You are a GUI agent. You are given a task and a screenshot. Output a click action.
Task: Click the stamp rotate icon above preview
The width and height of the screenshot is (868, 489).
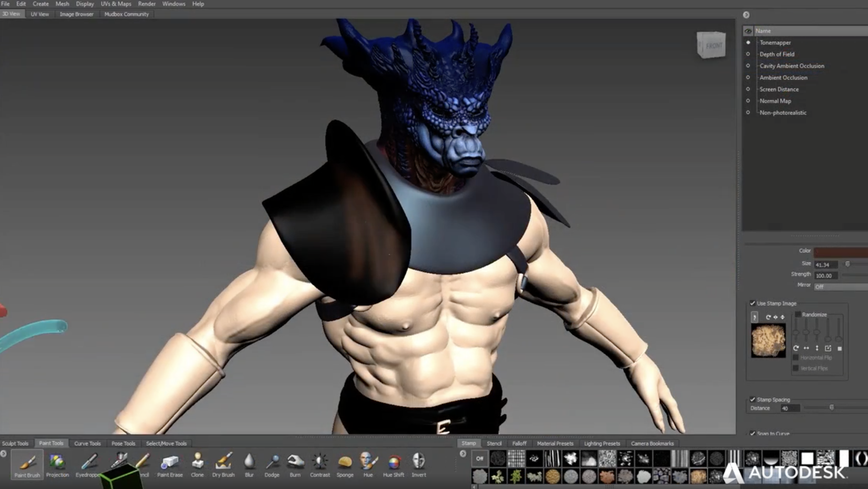click(768, 317)
